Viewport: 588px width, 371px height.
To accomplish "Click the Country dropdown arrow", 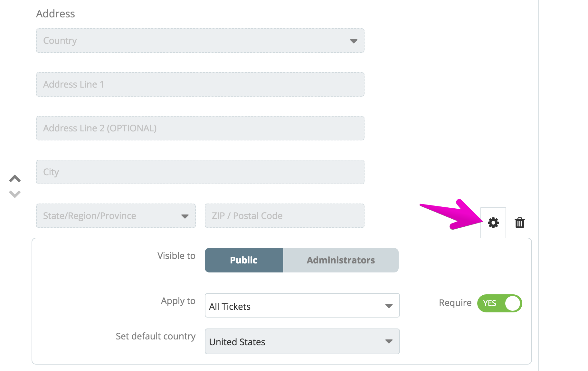I will point(354,41).
